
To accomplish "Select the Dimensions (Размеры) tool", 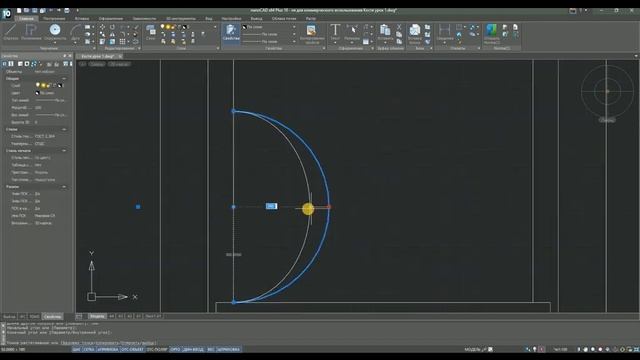I will [352, 32].
